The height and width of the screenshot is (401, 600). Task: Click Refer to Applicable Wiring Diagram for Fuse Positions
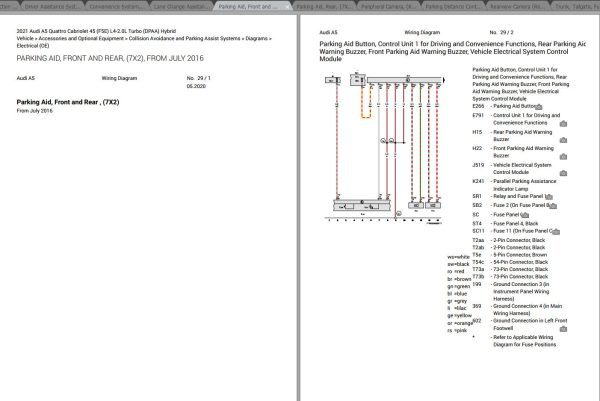tap(524, 341)
